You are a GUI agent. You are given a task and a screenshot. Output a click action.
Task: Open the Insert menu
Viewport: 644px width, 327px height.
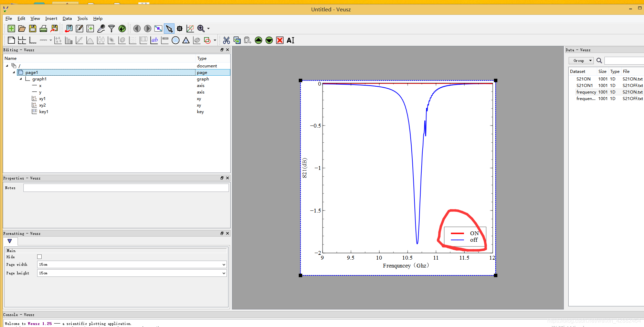[x=51, y=19]
